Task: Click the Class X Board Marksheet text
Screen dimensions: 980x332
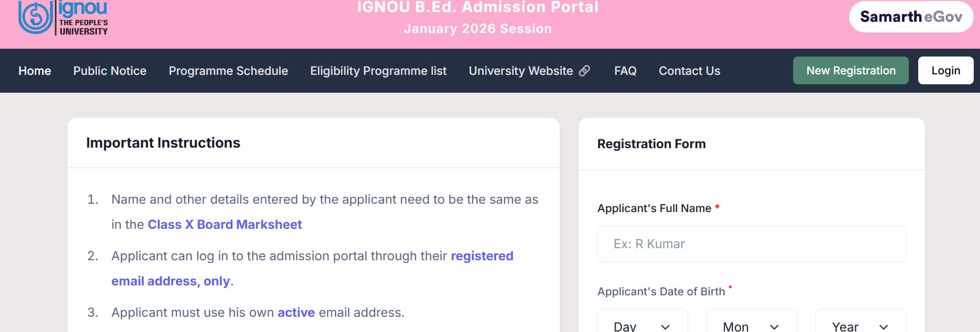Action: point(225,225)
